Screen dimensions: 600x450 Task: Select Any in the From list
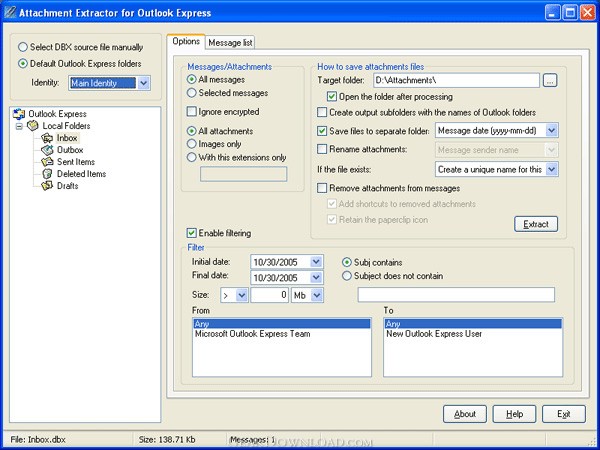pos(282,324)
